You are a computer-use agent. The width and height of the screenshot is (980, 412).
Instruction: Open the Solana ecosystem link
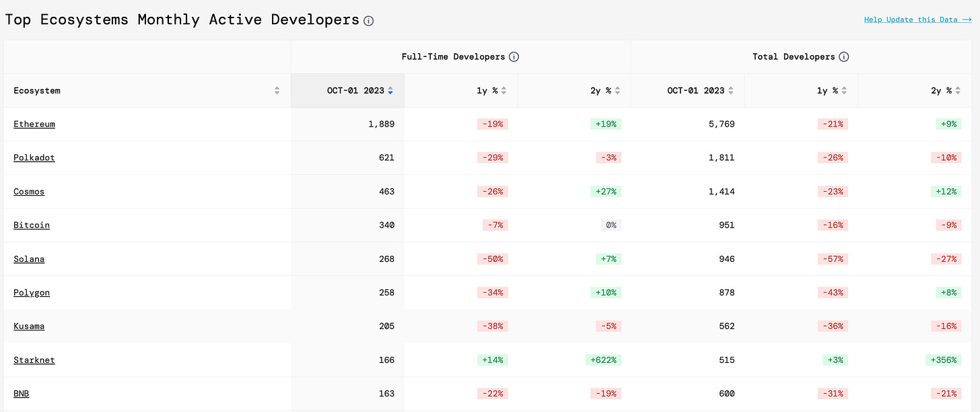coord(29,259)
